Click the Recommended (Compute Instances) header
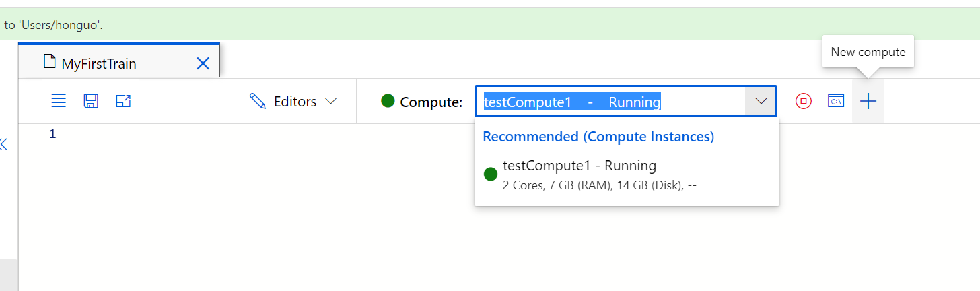This screenshot has height=291, width=980. click(598, 137)
